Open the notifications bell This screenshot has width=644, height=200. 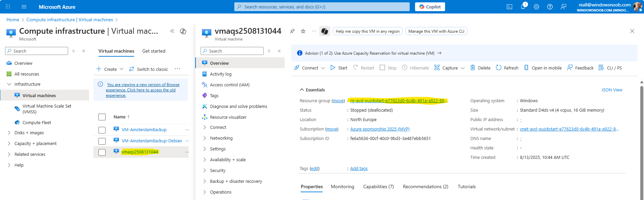[x=523, y=7]
